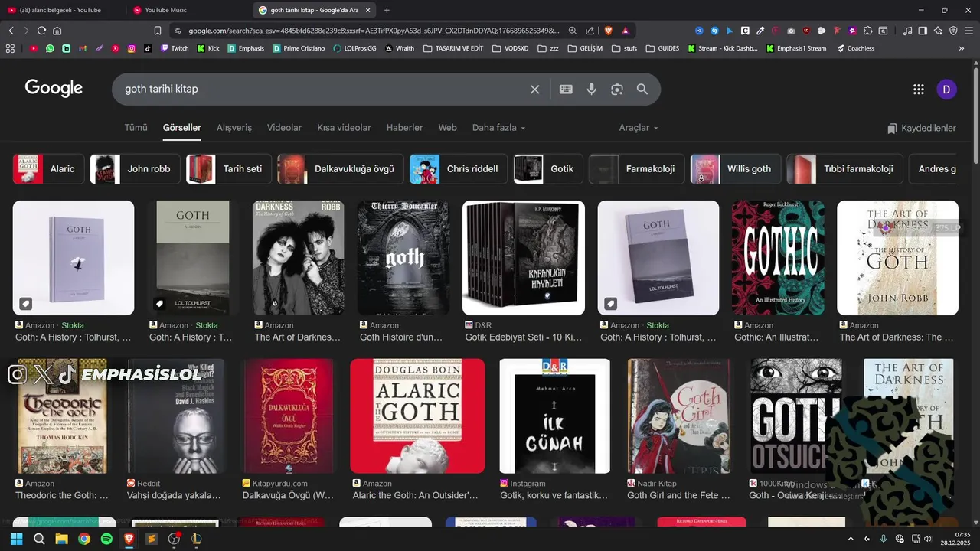
Task: Search by image with Google Lens icon
Action: point(617,90)
